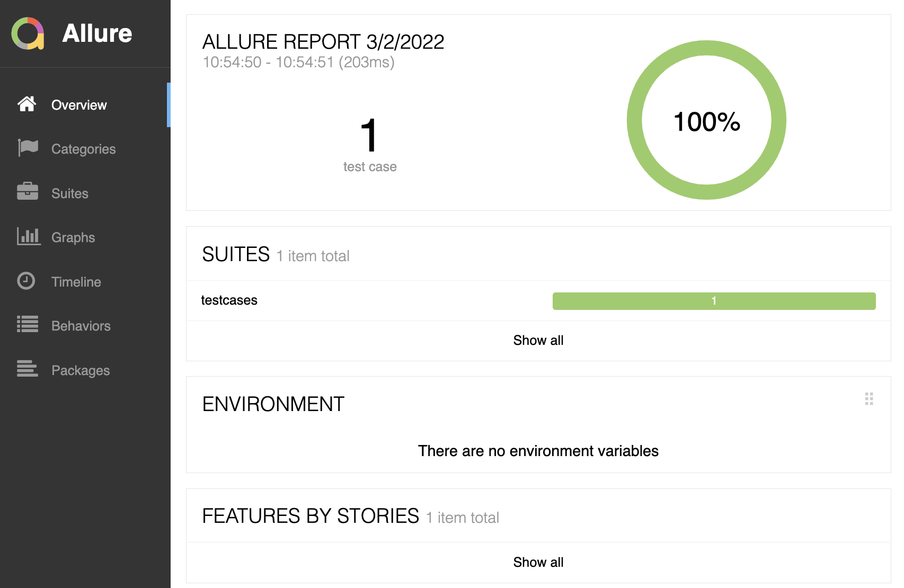Click the Graphs bar chart icon
The height and width of the screenshot is (588, 904).
(28, 236)
